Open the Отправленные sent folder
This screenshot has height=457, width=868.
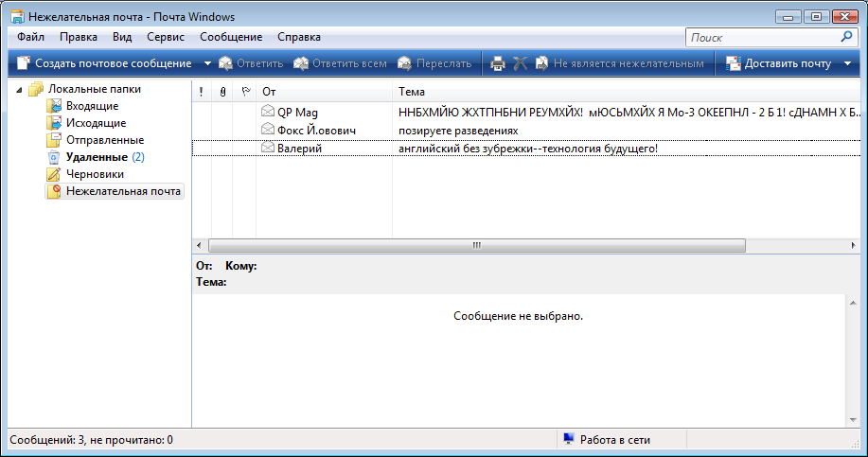105,141
